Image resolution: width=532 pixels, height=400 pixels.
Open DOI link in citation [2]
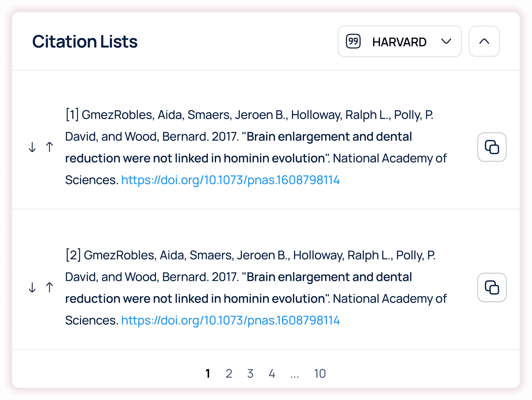pos(230,320)
